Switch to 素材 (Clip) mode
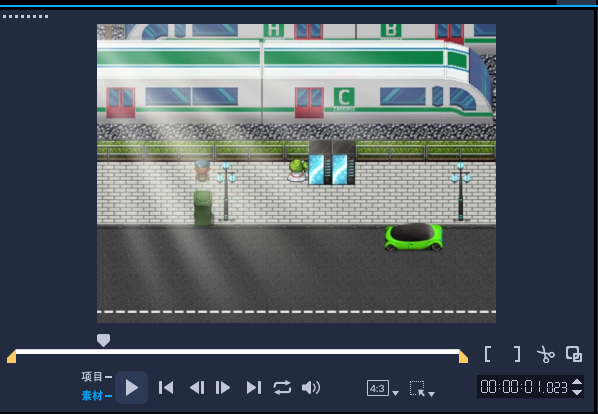The width and height of the screenshot is (598, 414). [x=92, y=396]
